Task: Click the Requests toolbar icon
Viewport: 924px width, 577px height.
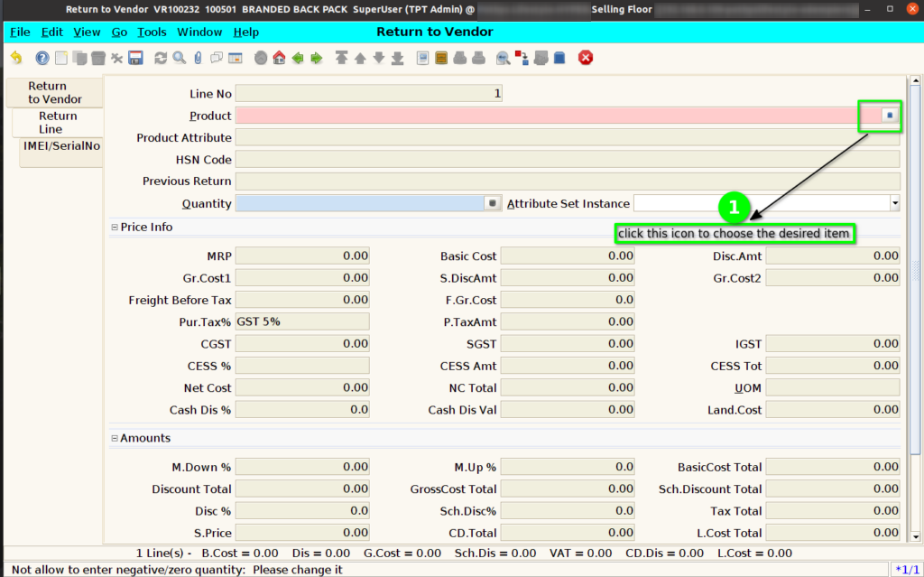Action: click(x=541, y=58)
